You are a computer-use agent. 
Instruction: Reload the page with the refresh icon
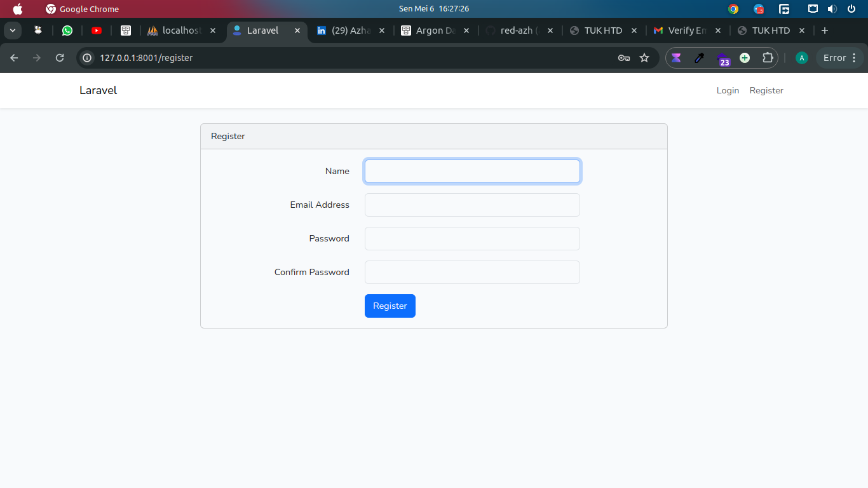pyautogui.click(x=60, y=58)
